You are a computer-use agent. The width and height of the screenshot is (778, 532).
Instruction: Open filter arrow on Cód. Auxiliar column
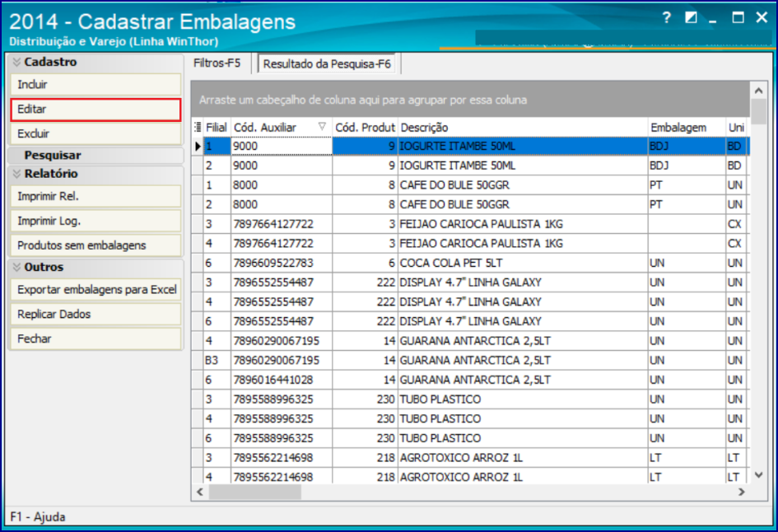(x=322, y=127)
